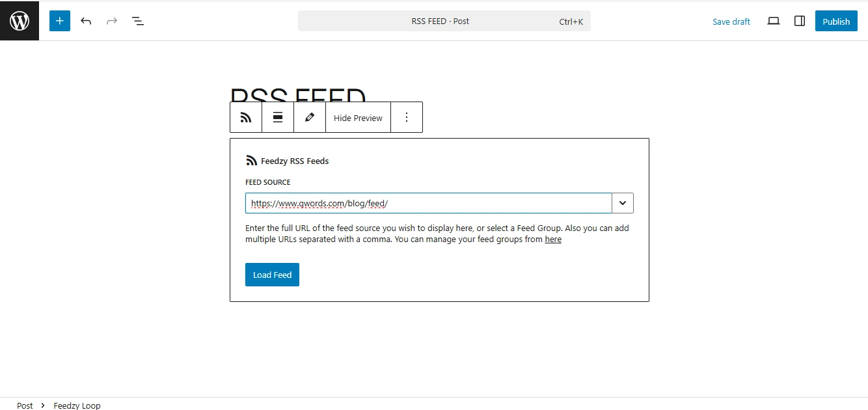Select Feedzy Loop in the breadcrumb
The width and height of the screenshot is (868, 410).
[77, 405]
